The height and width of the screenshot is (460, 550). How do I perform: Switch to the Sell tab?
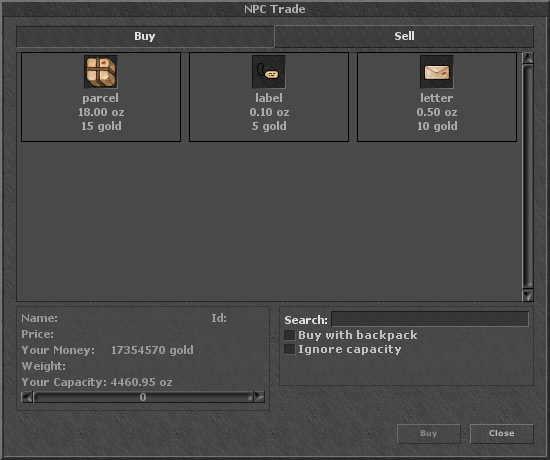click(404, 36)
